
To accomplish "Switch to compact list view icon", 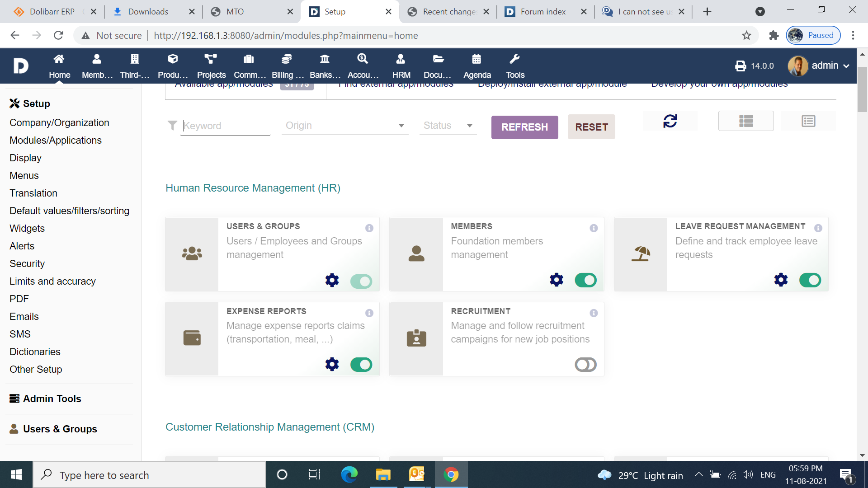I will pos(808,121).
